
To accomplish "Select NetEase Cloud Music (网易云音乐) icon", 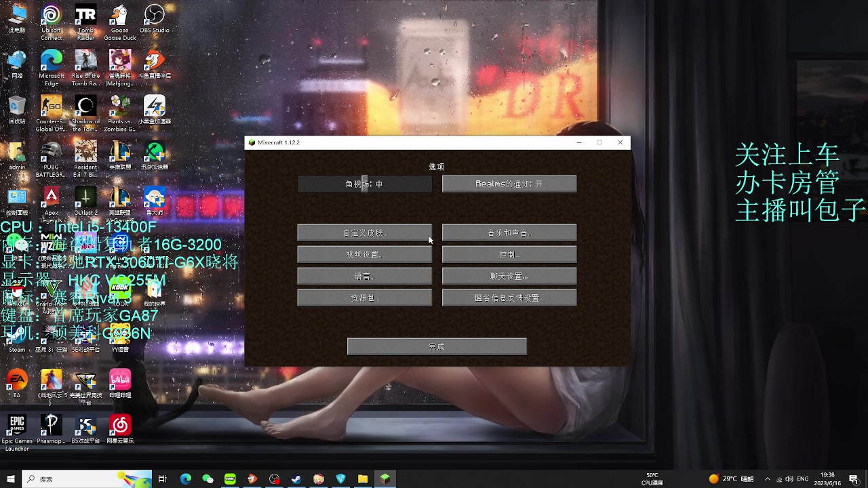I will (120, 429).
